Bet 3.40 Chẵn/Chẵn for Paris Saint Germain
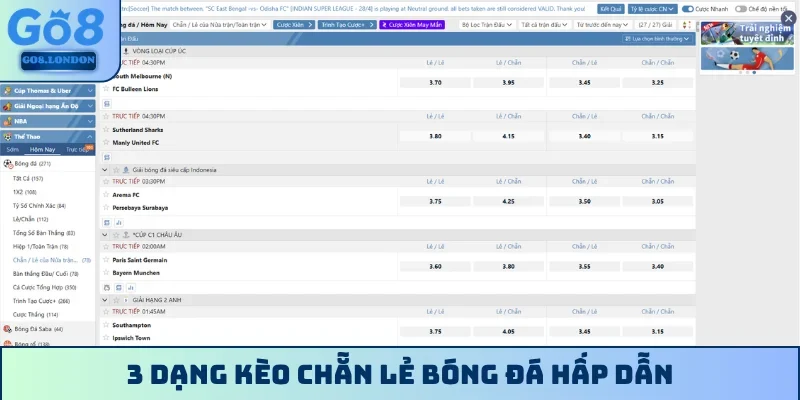This screenshot has width=800, height=400. pyautogui.click(x=658, y=266)
